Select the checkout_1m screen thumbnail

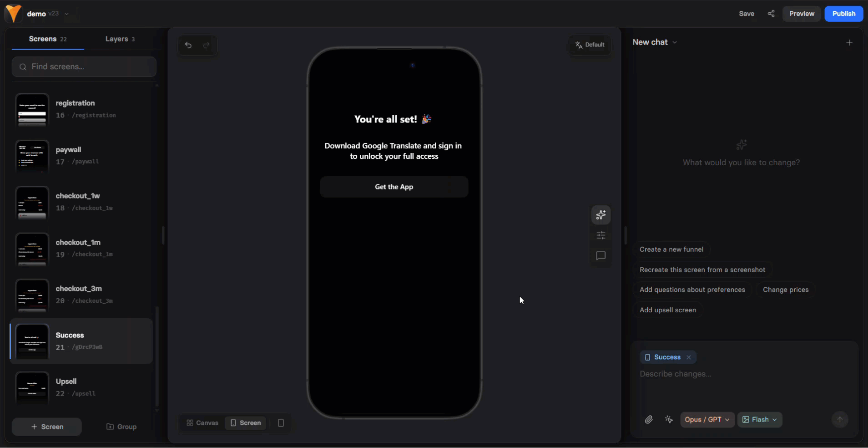click(x=32, y=249)
